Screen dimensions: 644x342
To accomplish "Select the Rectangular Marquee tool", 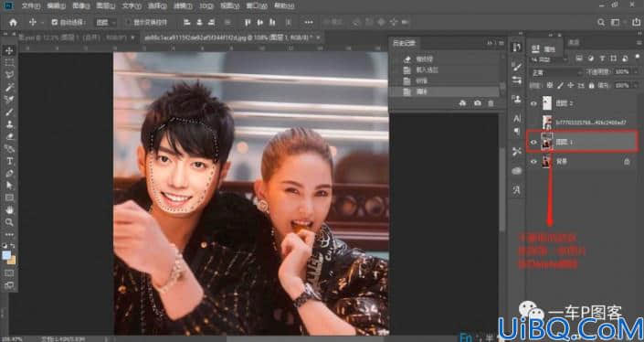I will pyautogui.click(x=9, y=63).
